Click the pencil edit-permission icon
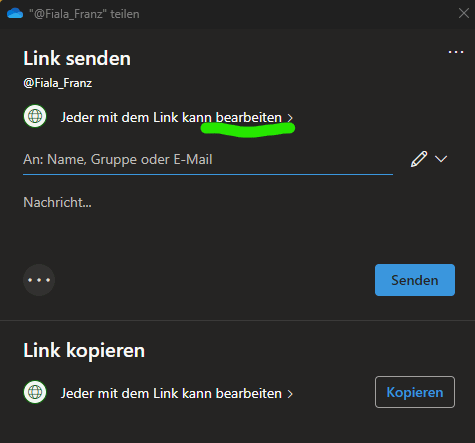This screenshot has width=475, height=443. (x=419, y=159)
